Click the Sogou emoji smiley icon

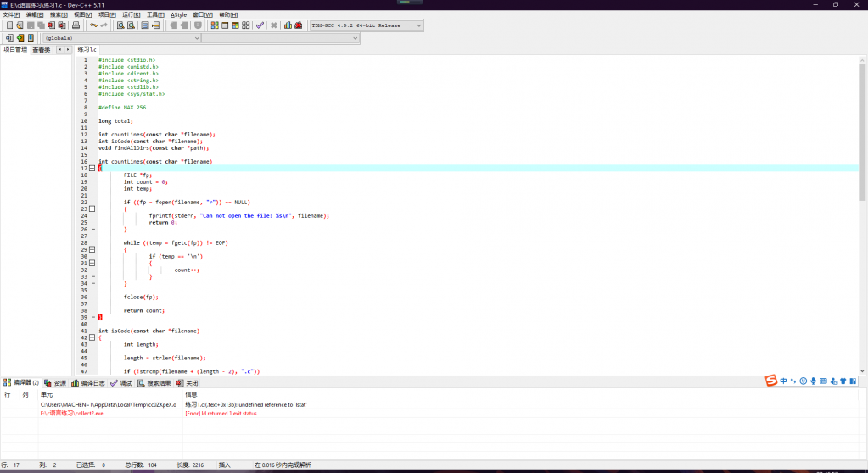pyautogui.click(x=804, y=381)
